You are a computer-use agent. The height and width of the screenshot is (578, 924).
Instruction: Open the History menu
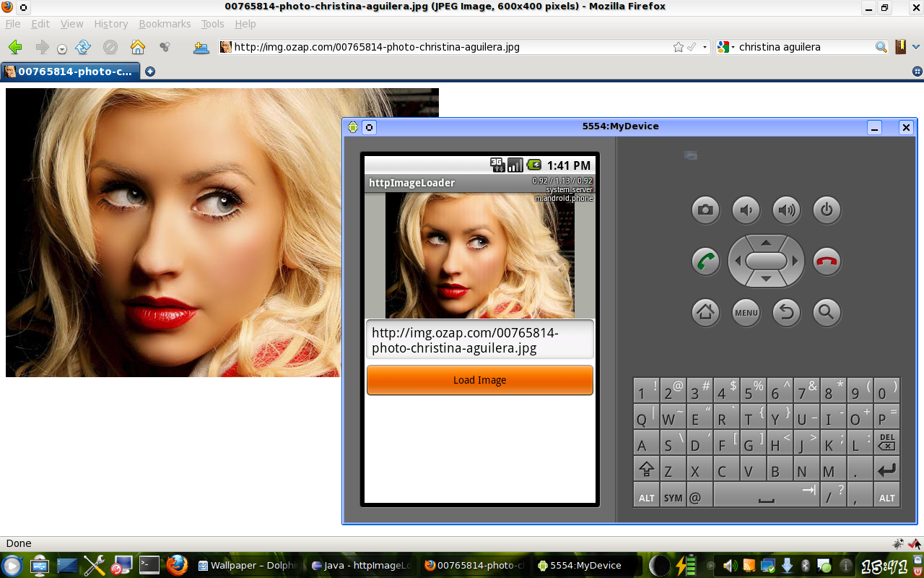pyautogui.click(x=111, y=24)
